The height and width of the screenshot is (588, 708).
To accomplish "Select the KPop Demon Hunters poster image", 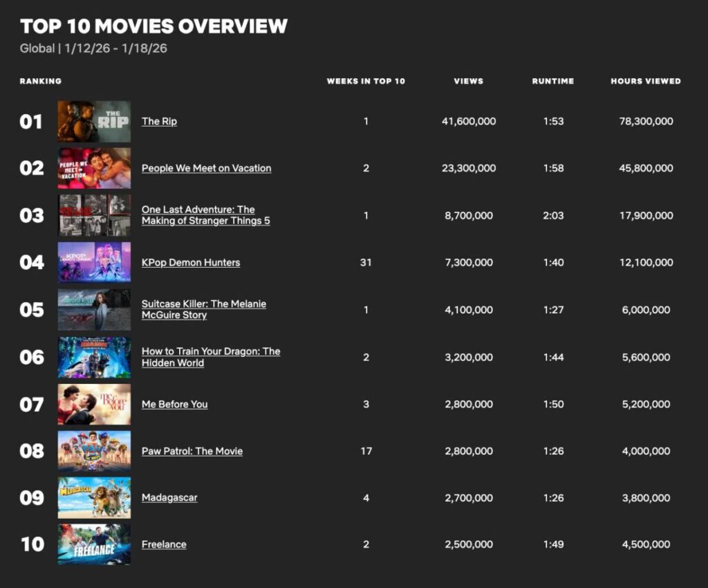I will point(94,262).
